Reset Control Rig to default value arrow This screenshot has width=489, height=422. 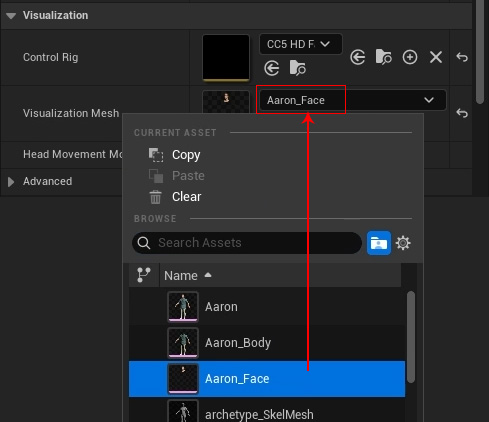462,57
